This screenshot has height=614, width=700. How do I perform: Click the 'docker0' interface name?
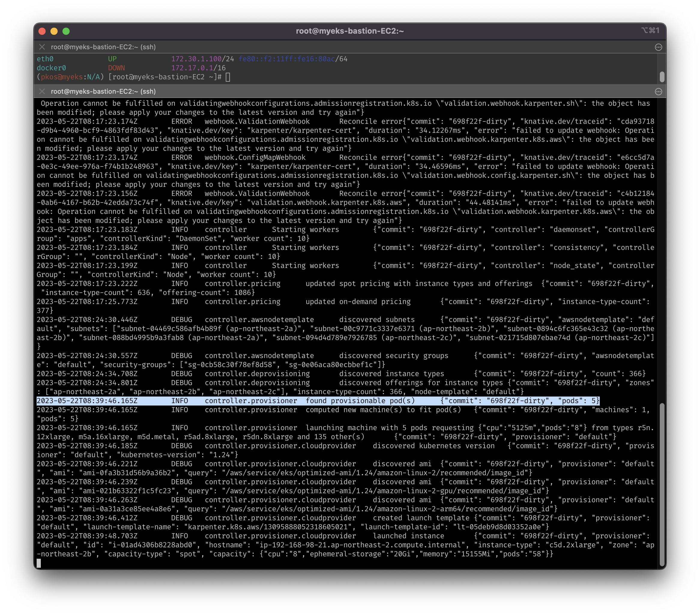click(51, 68)
